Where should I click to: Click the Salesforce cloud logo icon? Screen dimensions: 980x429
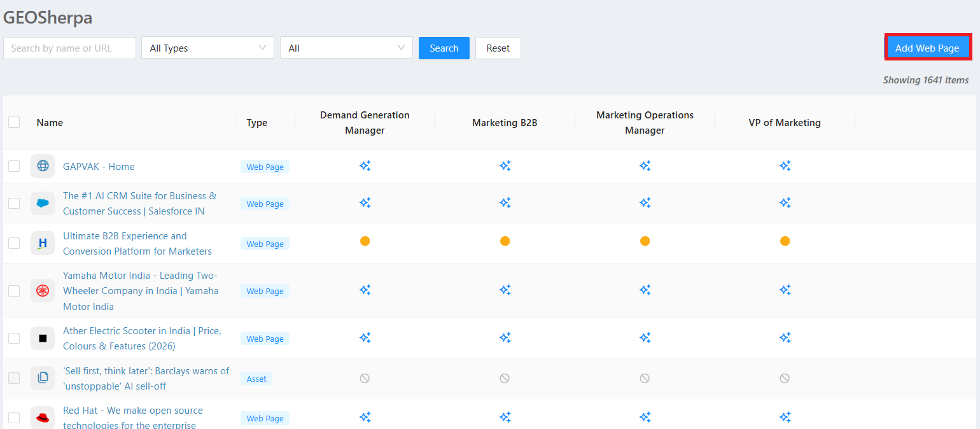pos(43,204)
